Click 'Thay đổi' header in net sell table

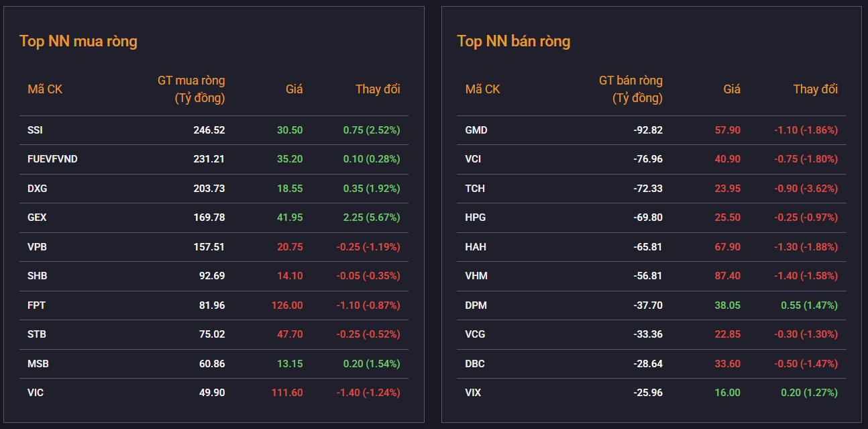pos(815,89)
